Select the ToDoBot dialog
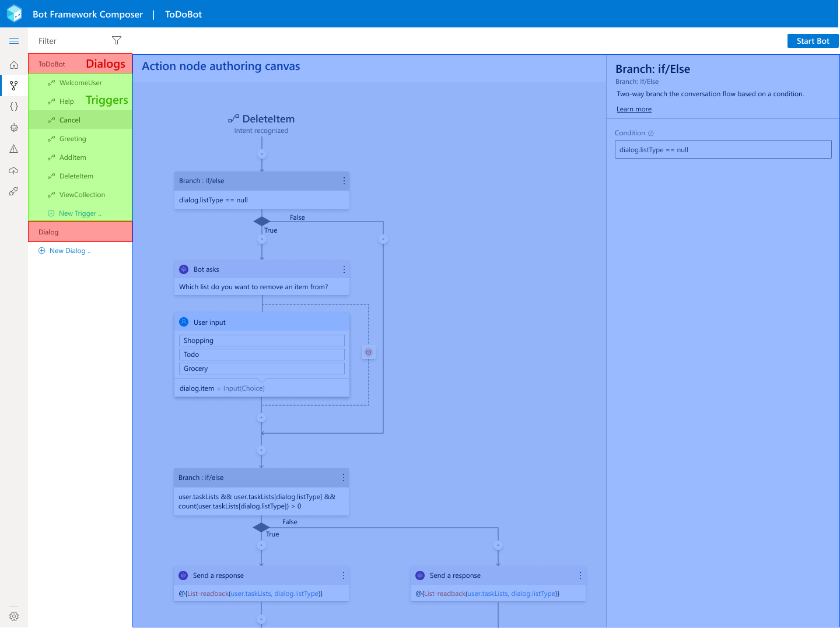Image resolution: width=840 pixels, height=628 pixels. tap(80, 64)
